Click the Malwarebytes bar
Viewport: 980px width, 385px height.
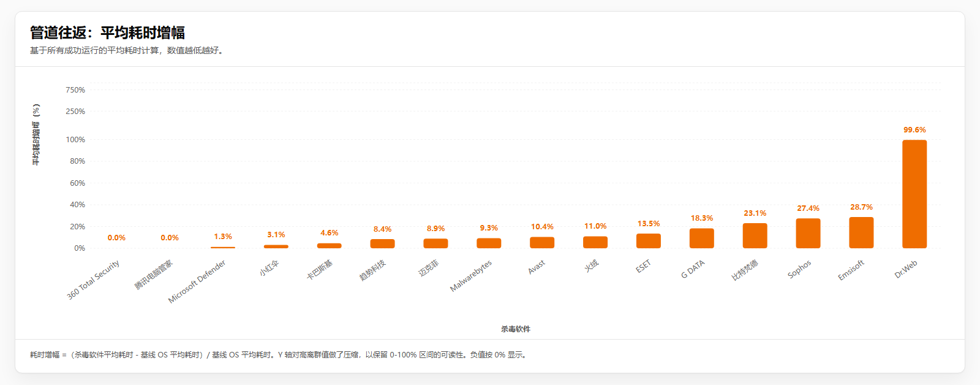point(489,243)
